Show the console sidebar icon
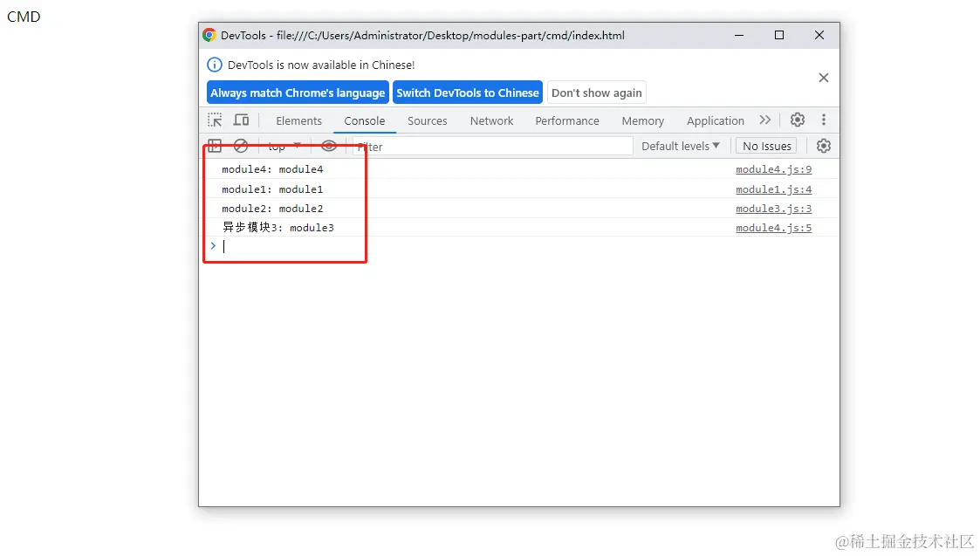 [215, 147]
